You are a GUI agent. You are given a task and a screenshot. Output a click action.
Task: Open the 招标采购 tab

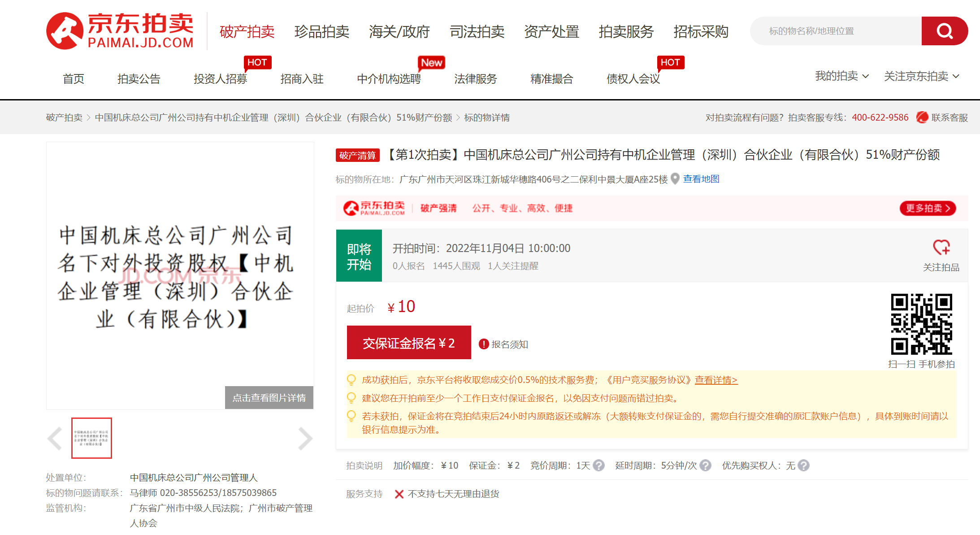point(701,32)
